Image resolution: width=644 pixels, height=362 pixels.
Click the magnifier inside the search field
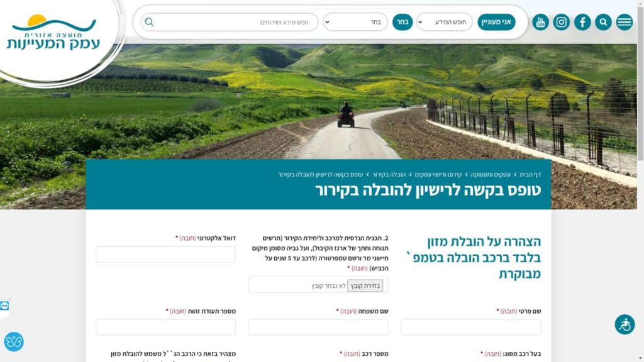click(149, 22)
